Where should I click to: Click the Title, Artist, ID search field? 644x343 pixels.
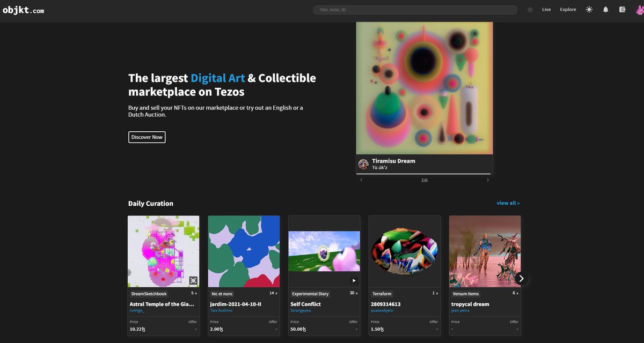click(x=415, y=9)
